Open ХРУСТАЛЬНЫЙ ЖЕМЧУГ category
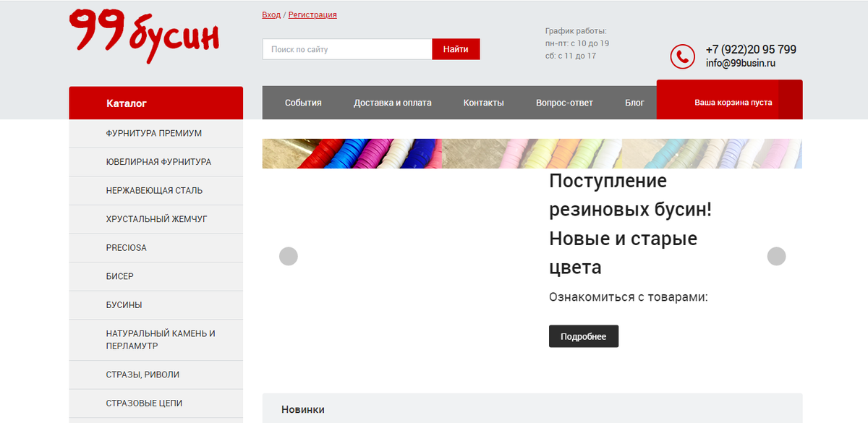 [156, 219]
